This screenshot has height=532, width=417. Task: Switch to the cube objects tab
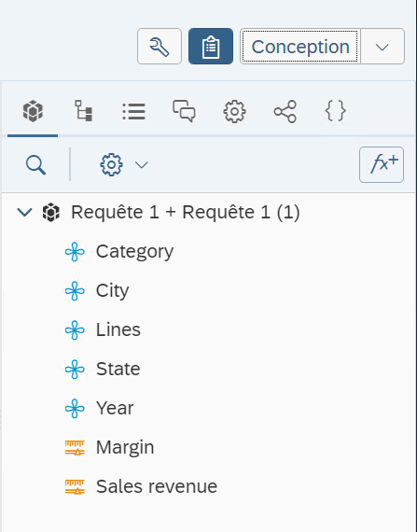coord(33,111)
